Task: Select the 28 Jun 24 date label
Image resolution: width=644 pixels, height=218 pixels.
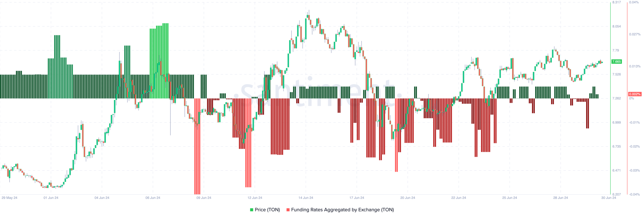Action: pyautogui.click(x=560, y=198)
